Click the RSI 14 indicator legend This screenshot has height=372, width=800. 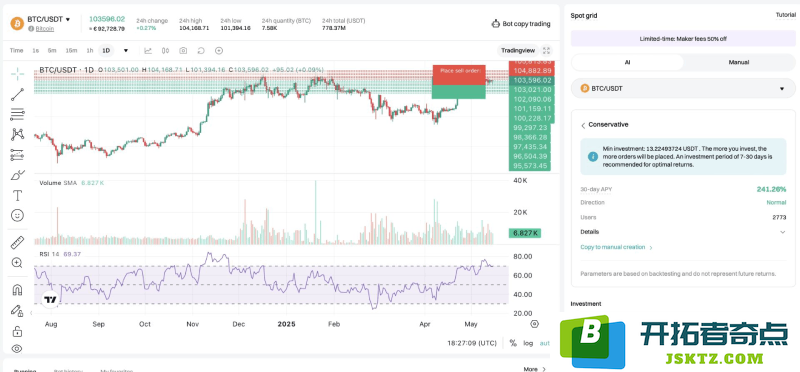pos(60,254)
